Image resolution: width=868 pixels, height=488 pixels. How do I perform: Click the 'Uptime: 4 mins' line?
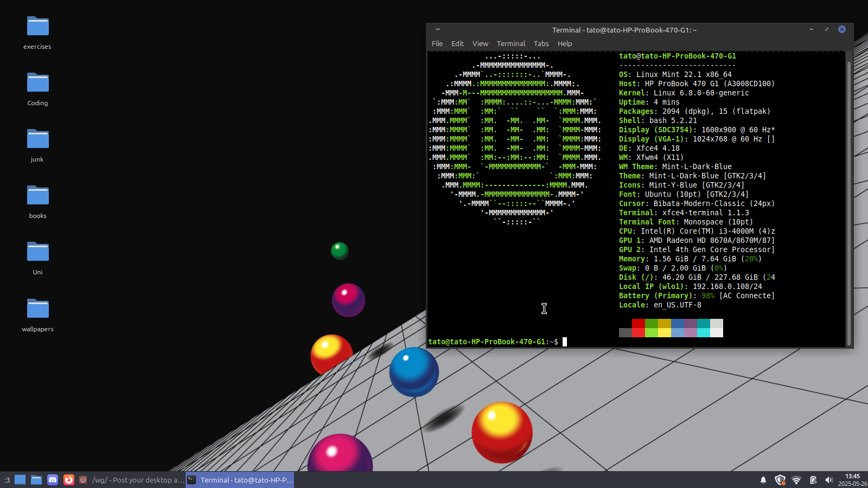point(649,102)
